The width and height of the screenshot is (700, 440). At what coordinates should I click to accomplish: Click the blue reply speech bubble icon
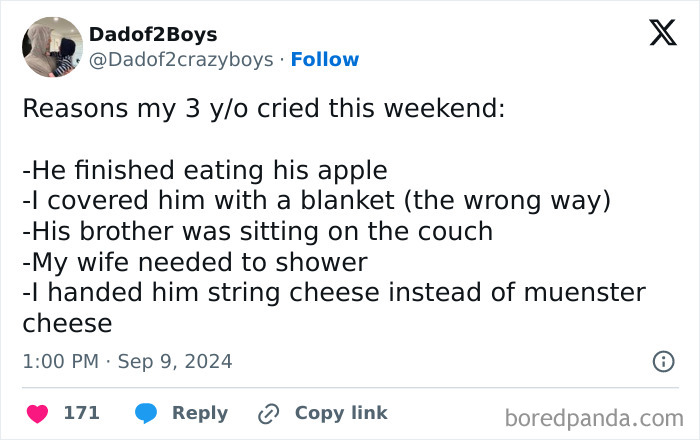[145, 413]
